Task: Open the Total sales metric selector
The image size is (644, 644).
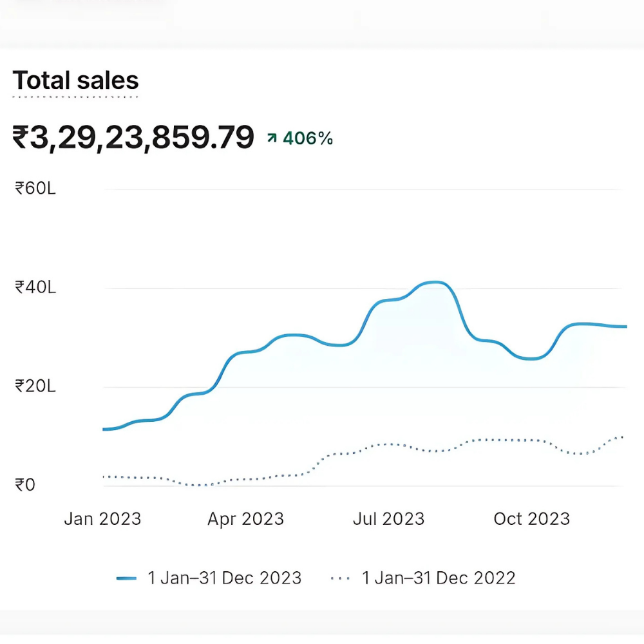Action: (x=76, y=79)
